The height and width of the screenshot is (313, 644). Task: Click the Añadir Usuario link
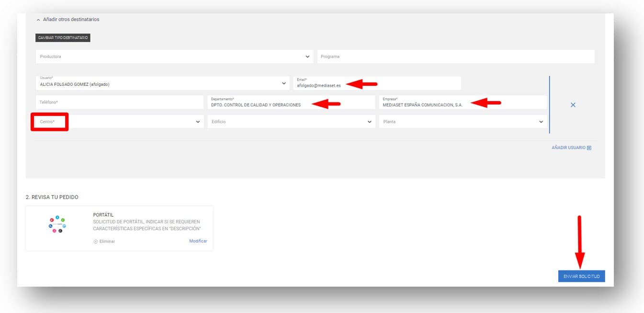[568, 148]
